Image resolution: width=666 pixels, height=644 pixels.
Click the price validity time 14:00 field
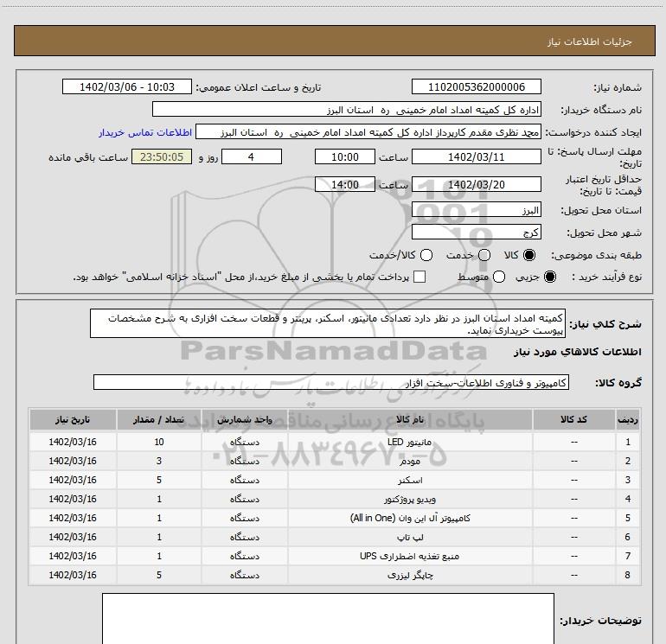pyautogui.click(x=345, y=185)
